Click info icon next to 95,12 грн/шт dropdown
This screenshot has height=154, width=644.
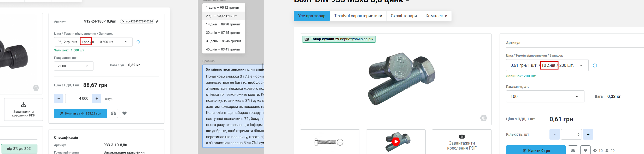pos(138,42)
